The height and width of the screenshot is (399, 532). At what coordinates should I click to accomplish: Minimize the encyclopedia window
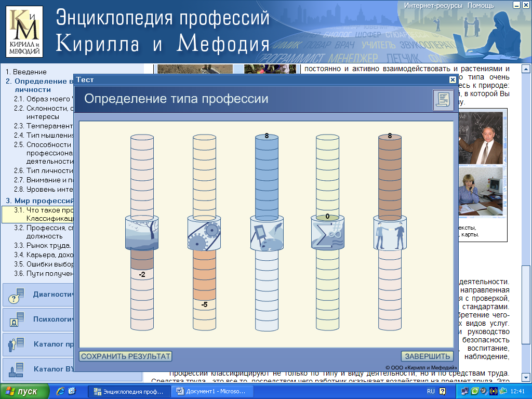tap(516, 5)
